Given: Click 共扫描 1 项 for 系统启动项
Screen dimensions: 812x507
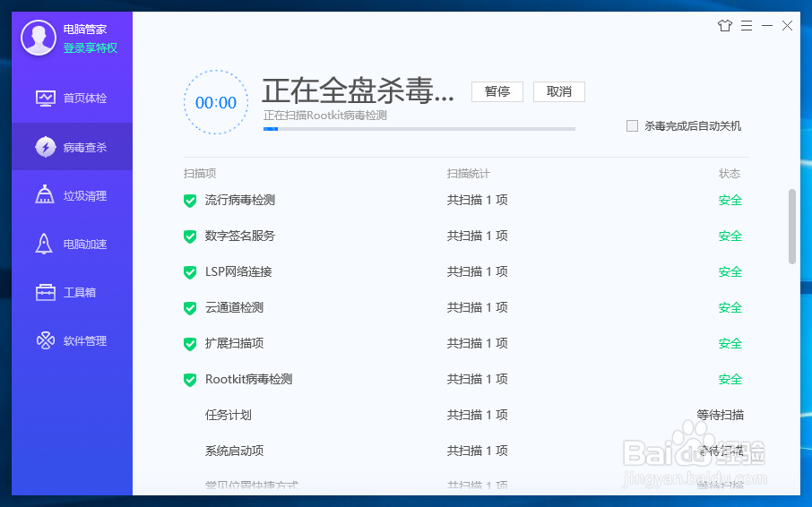Looking at the screenshot, I should pos(478,451).
